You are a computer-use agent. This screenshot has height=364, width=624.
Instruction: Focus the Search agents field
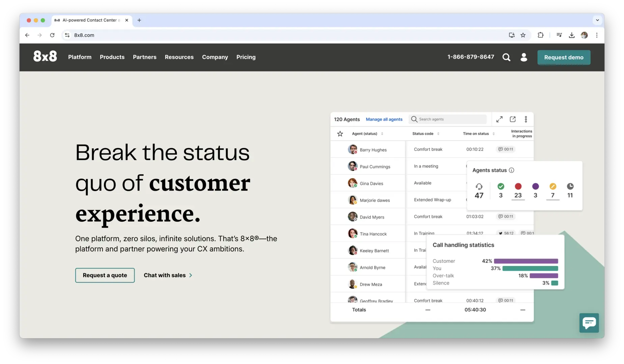[x=448, y=119]
